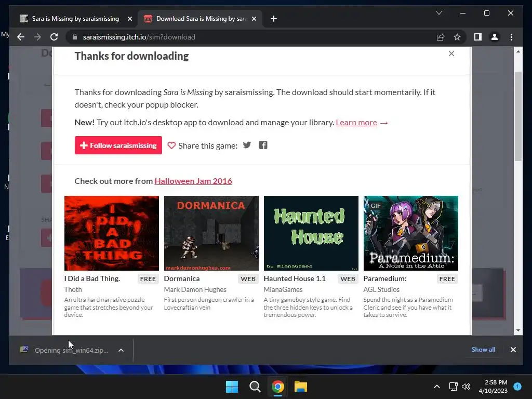Click Show all downloads
The image size is (532, 399).
tap(483, 350)
